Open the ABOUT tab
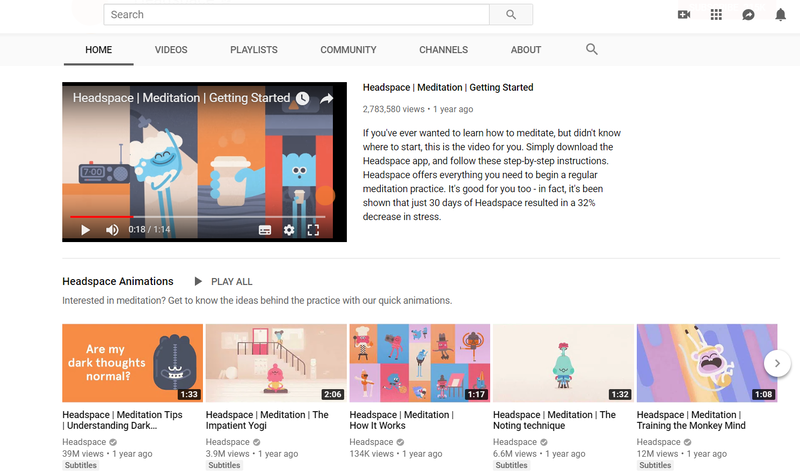Image resolution: width=800 pixels, height=475 pixels. tap(526, 50)
